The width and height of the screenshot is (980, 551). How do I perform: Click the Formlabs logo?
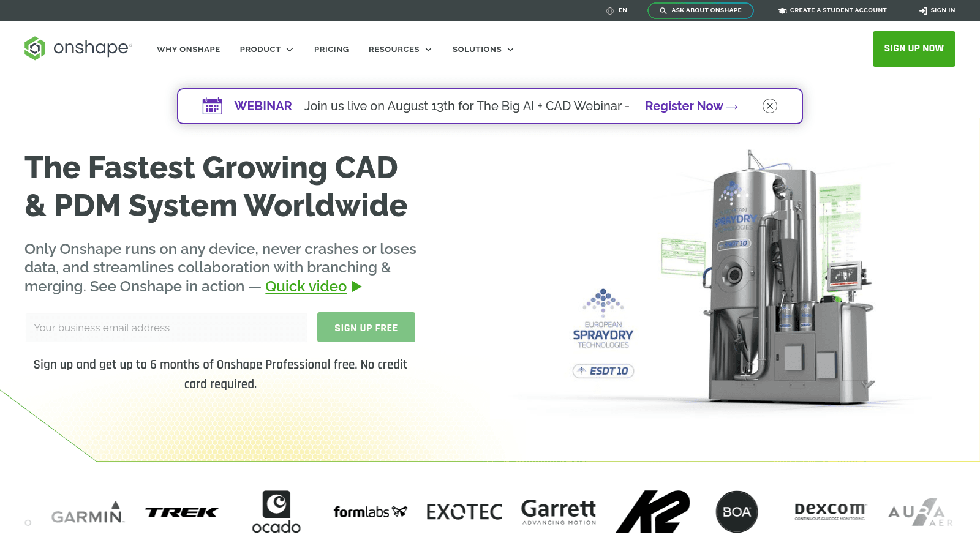[x=370, y=512]
